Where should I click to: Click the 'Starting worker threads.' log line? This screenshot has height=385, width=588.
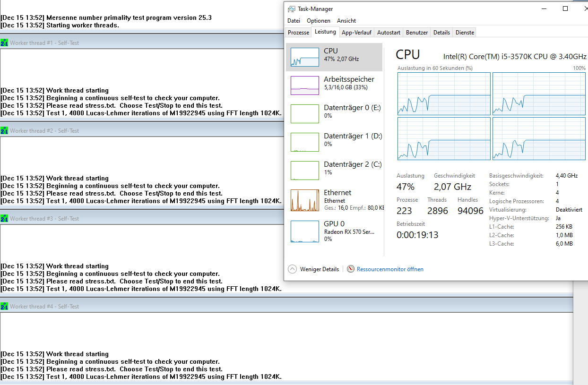coord(60,25)
